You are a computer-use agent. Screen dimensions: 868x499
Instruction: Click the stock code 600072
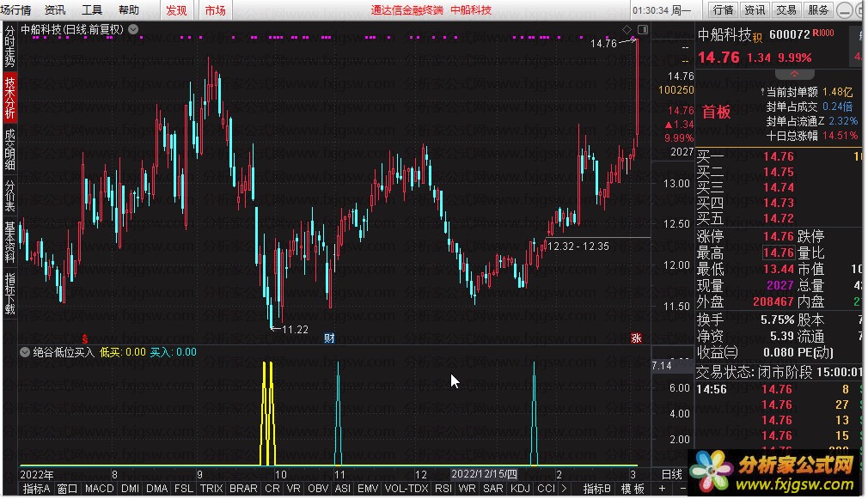pos(790,34)
